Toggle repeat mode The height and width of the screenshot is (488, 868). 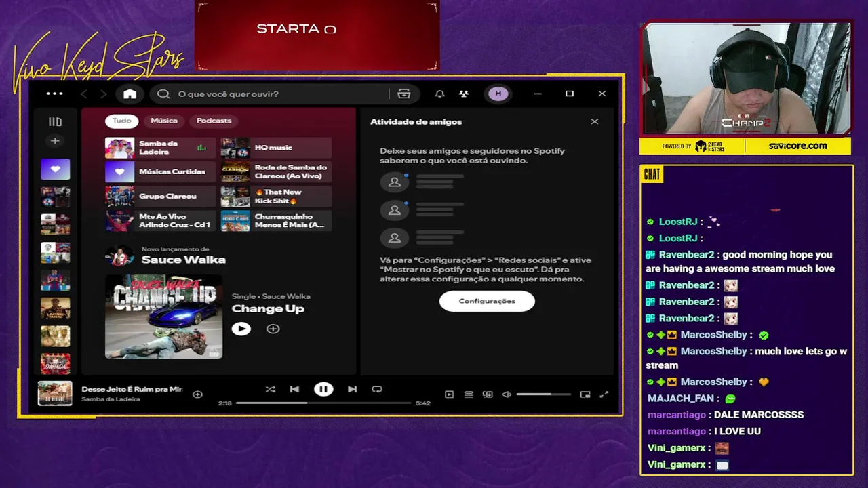tap(377, 389)
